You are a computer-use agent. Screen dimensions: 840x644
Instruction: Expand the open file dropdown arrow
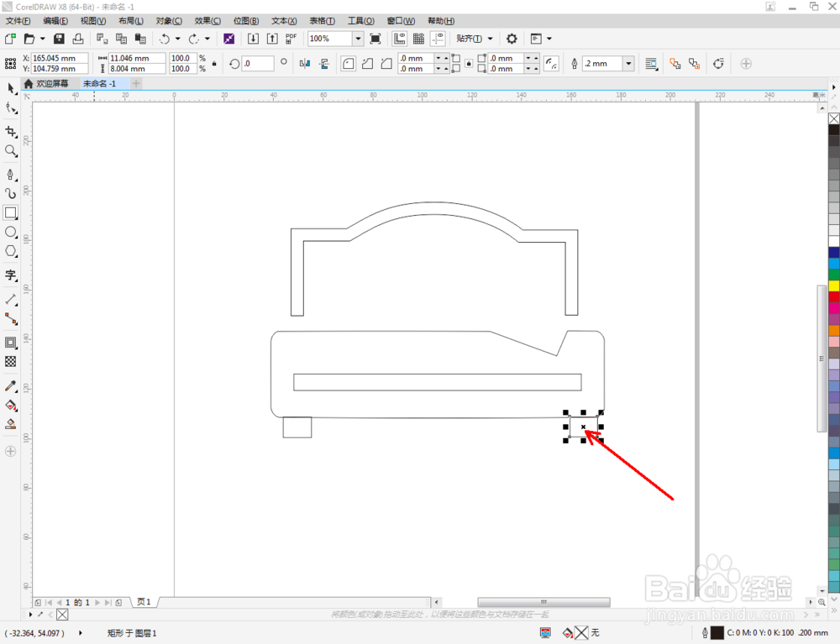click(x=43, y=39)
